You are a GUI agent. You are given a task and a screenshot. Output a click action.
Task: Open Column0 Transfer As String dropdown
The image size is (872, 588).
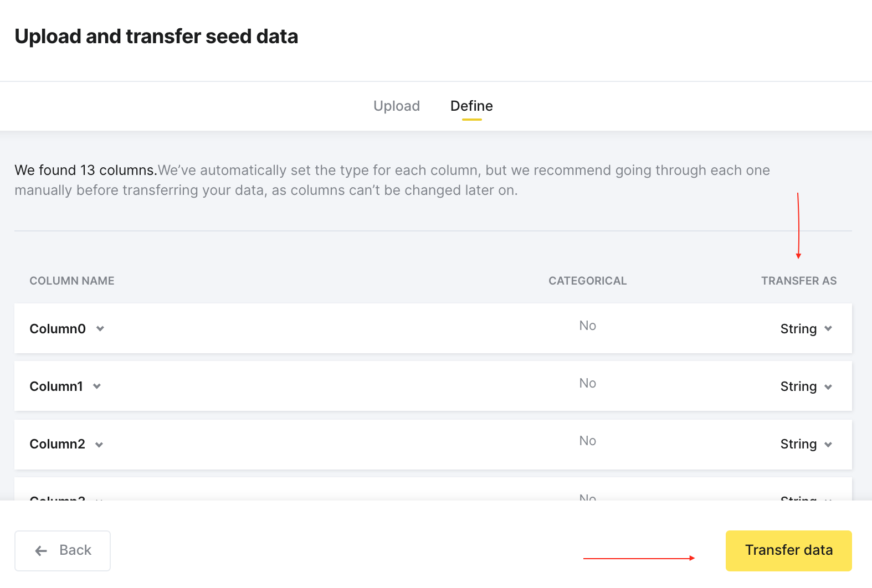pos(806,329)
